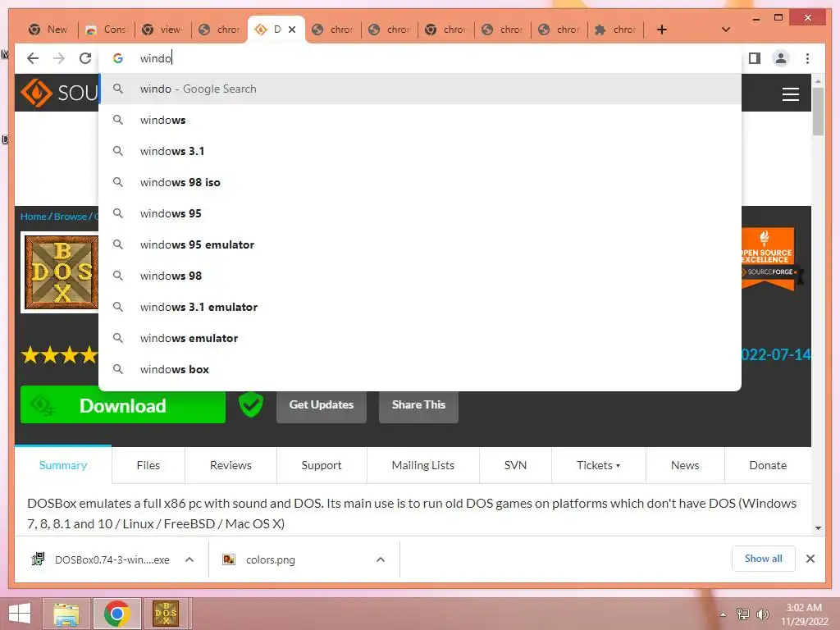840x630 pixels.
Task: Show hidden system tray icons
Action: tap(724, 614)
